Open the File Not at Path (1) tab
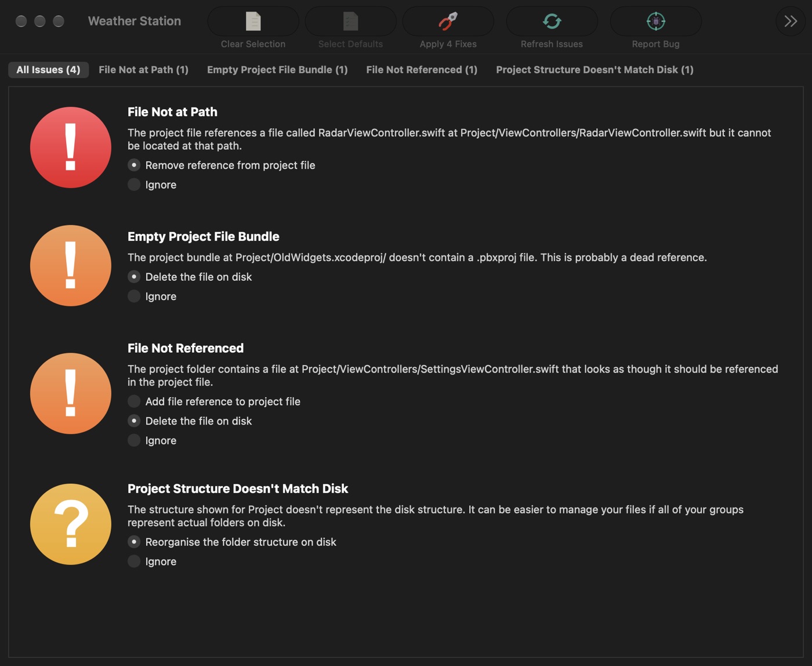 (x=143, y=70)
